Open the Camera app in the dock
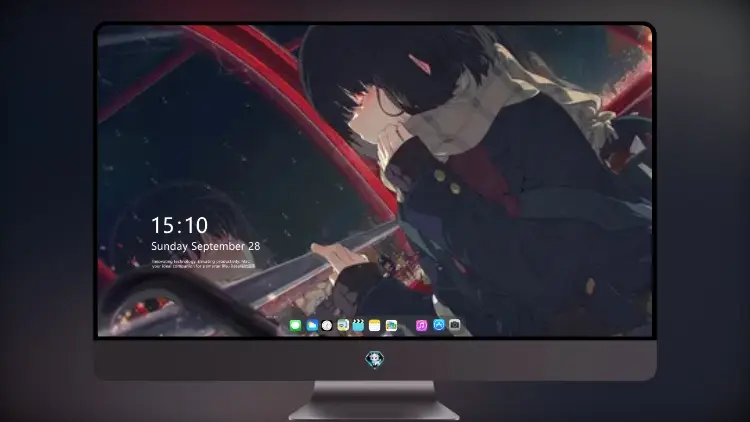 pyautogui.click(x=455, y=325)
